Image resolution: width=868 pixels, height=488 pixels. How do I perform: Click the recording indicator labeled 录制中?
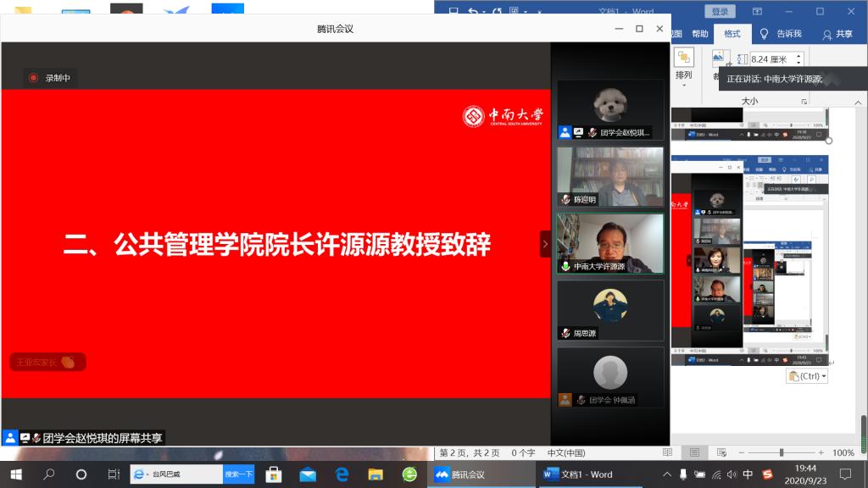(x=50, y=78)
